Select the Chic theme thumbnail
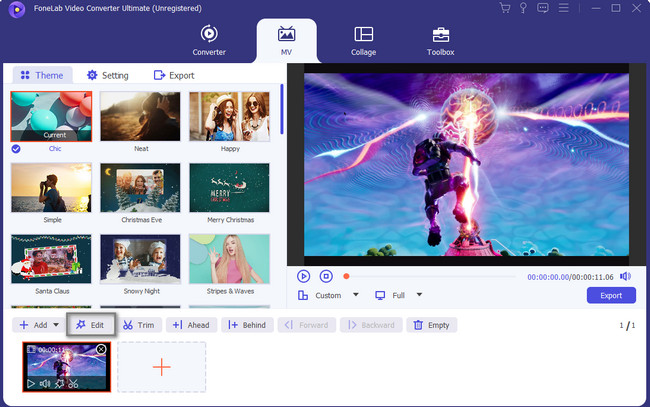This screenshot has width=650, height=407. [x=51, y=116]
